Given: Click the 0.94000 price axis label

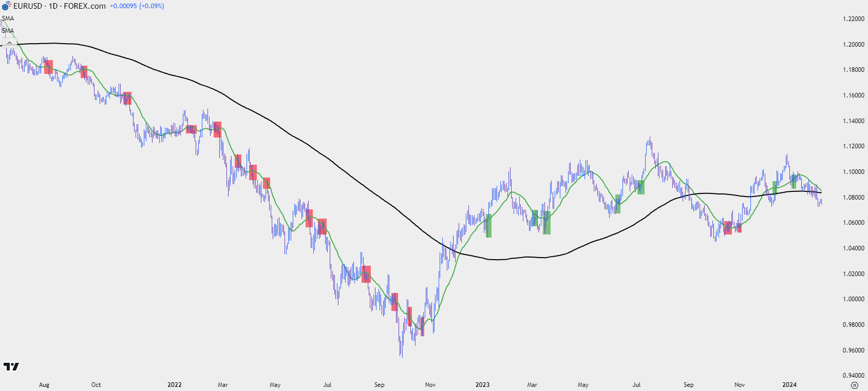Looking at the screenshot, I should (x=854, y=376).
